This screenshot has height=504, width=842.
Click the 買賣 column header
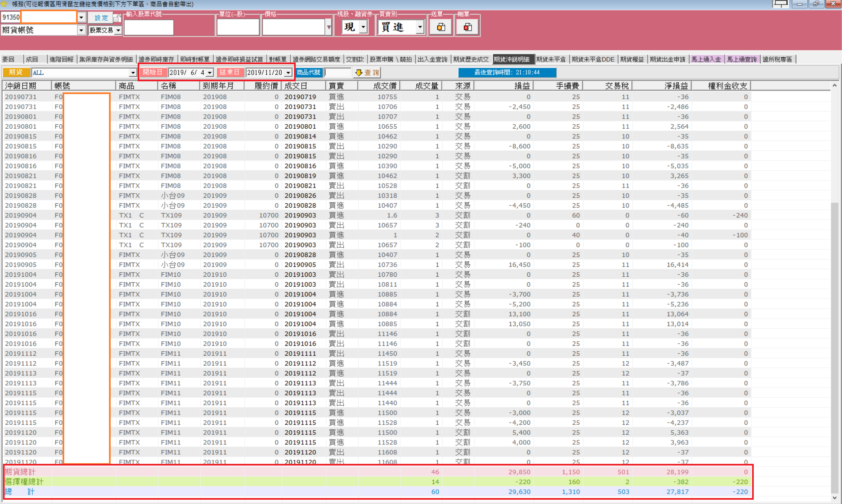coord(341,86)
